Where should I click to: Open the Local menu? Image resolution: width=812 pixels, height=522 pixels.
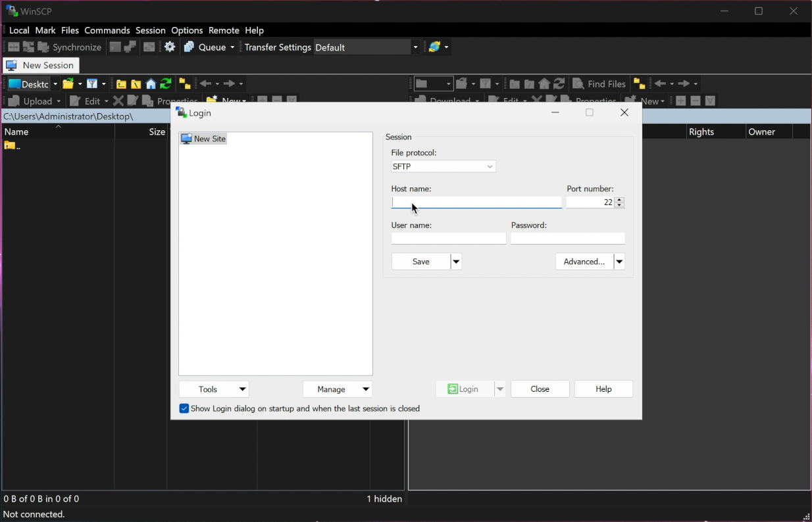19,30
